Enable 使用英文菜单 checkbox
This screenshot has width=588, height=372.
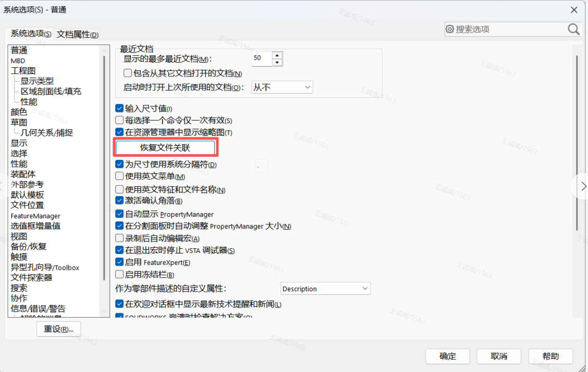click(x=119, y=176)
